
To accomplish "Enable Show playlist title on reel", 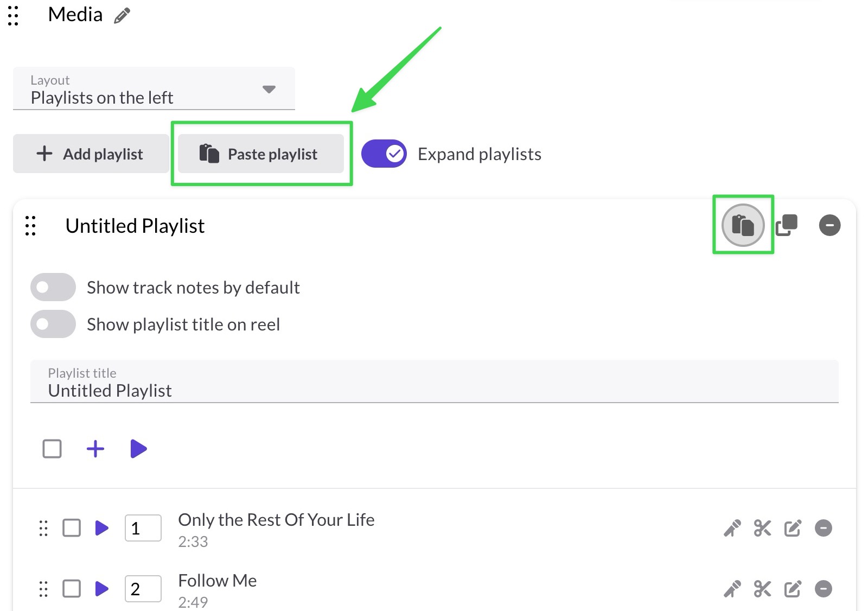I will pos(53,324).
